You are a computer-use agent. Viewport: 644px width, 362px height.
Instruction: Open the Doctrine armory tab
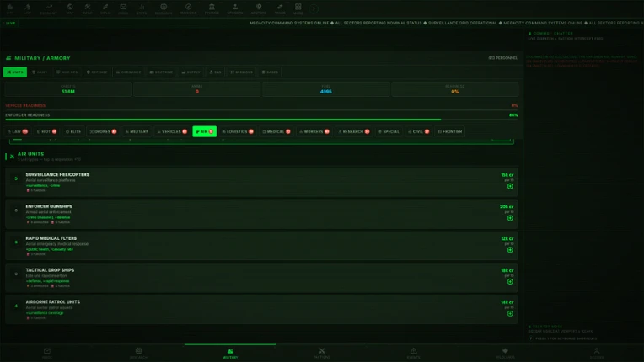click(161, 72)
